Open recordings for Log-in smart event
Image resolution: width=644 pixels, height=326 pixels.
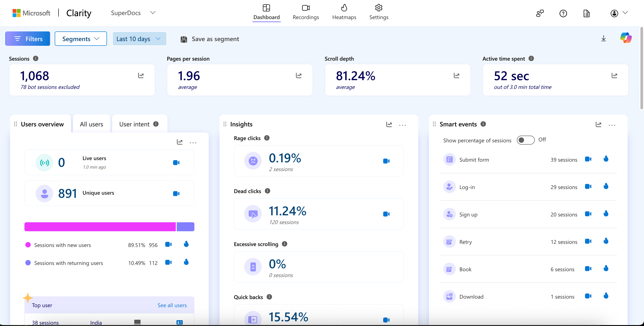click(x=588, y=186)
